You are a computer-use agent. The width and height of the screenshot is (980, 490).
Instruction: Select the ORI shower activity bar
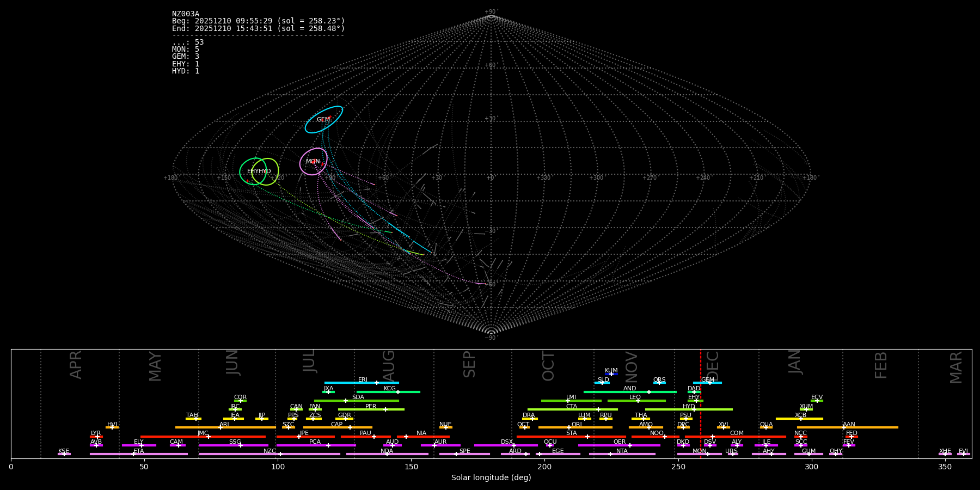coord(575,427)
